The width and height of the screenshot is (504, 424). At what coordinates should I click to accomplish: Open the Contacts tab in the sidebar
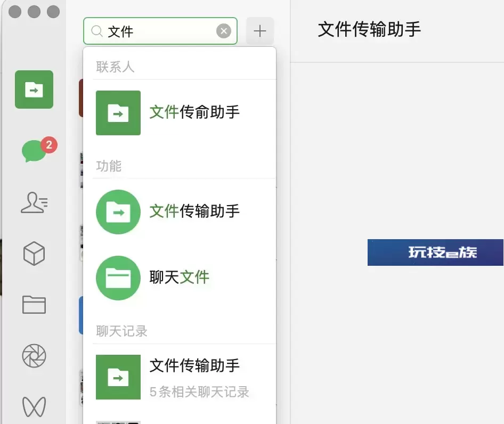[x=34, y=202]
